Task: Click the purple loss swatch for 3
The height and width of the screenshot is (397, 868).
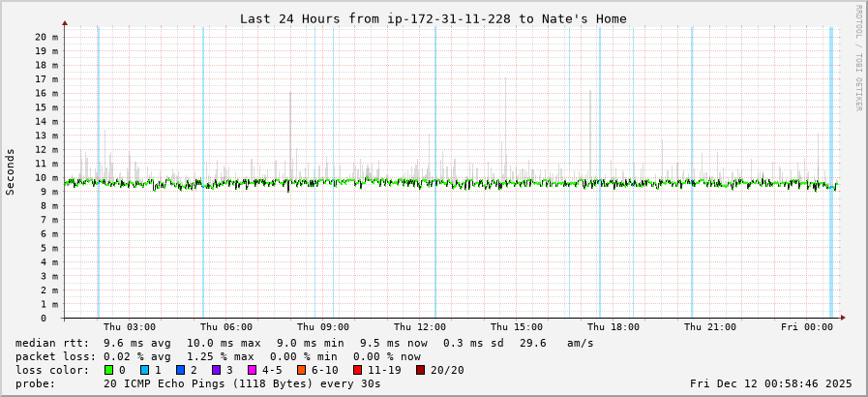Action: tap(216, 370)
